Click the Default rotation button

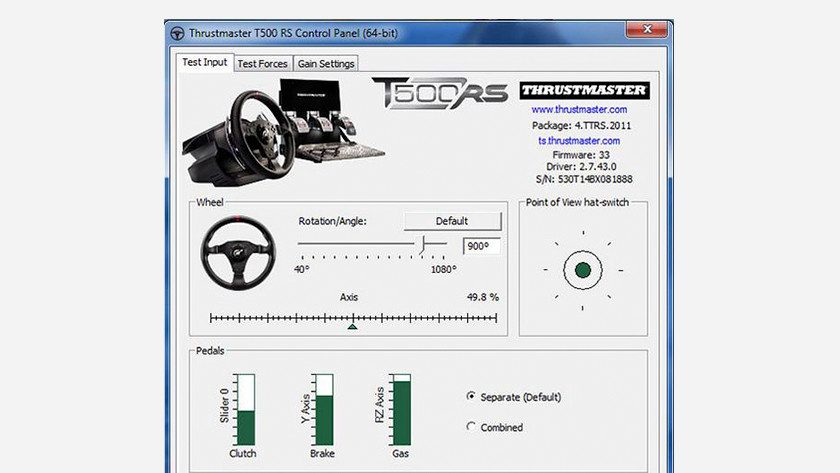pyautogui.click(x=452, y=221)
